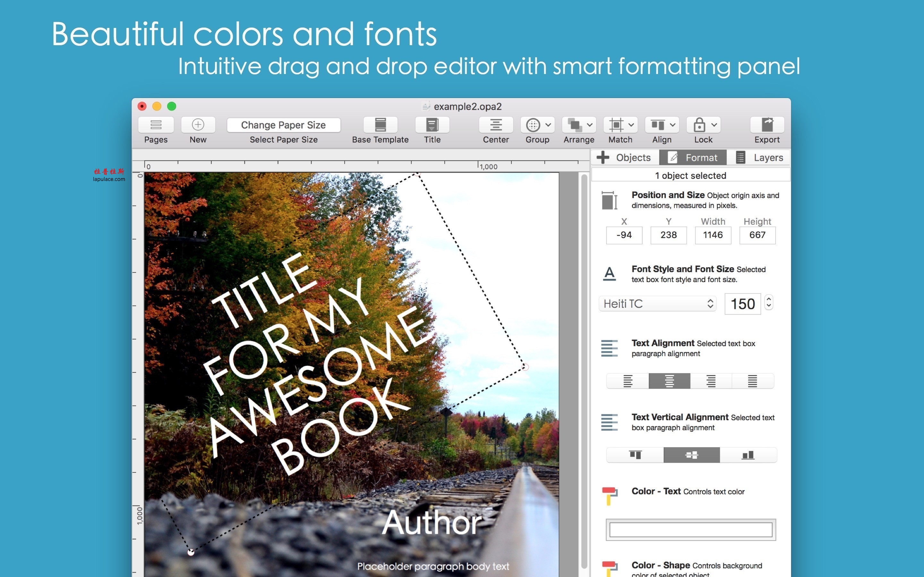Switch to the Layers tab
924x577 pixels.
pyautogui.click(x=768, y=157)
